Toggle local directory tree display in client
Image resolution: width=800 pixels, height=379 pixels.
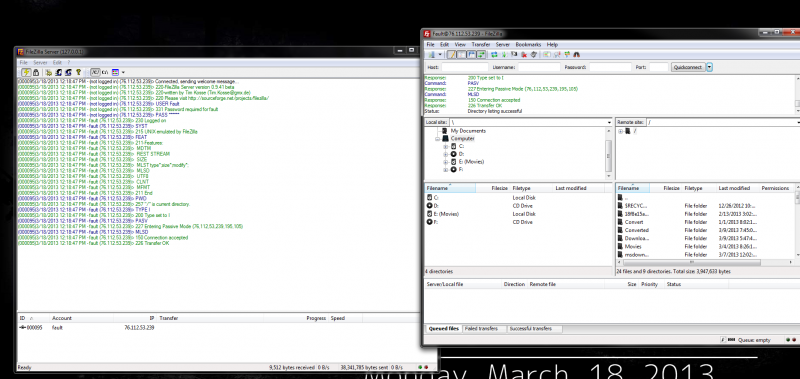coord(461,55)
